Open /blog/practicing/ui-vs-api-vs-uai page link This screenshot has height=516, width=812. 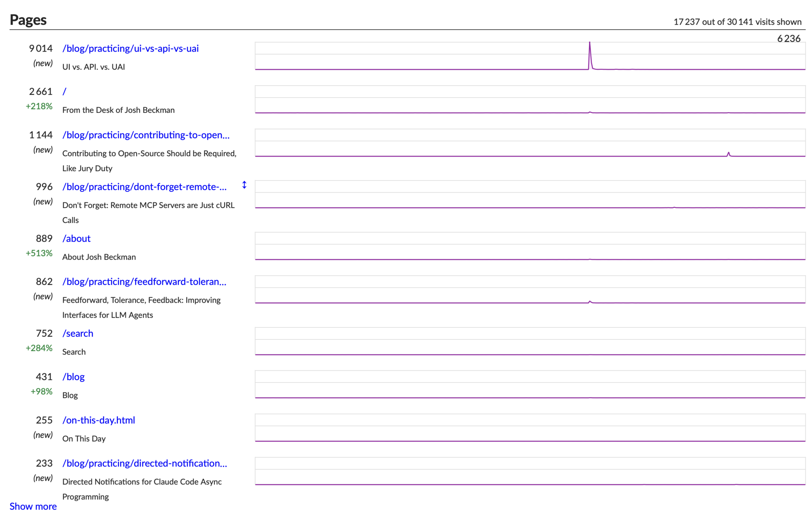[130, 48]
